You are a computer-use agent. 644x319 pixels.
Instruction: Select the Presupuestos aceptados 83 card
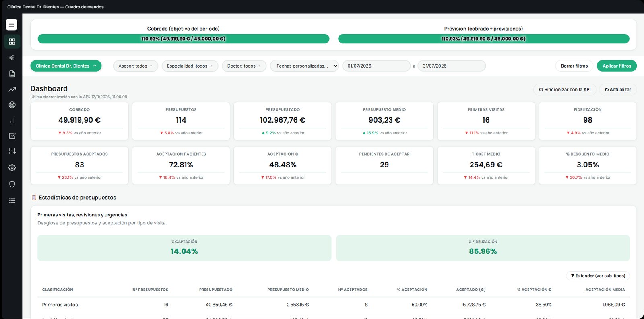79,165
